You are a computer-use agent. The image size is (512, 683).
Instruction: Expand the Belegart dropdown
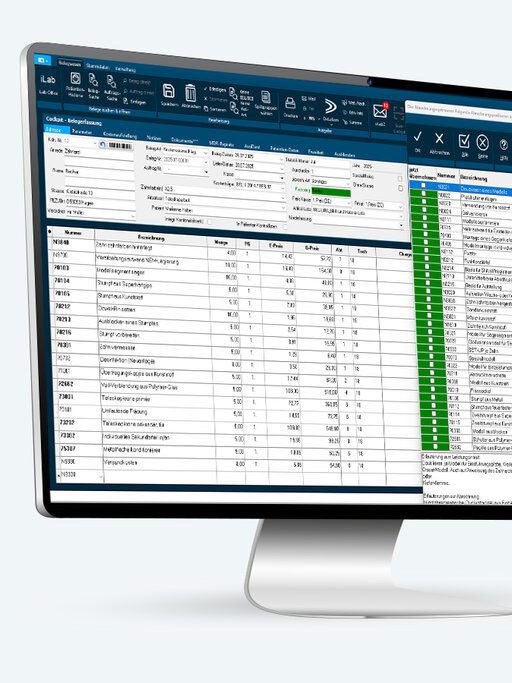tap(185, 152)
